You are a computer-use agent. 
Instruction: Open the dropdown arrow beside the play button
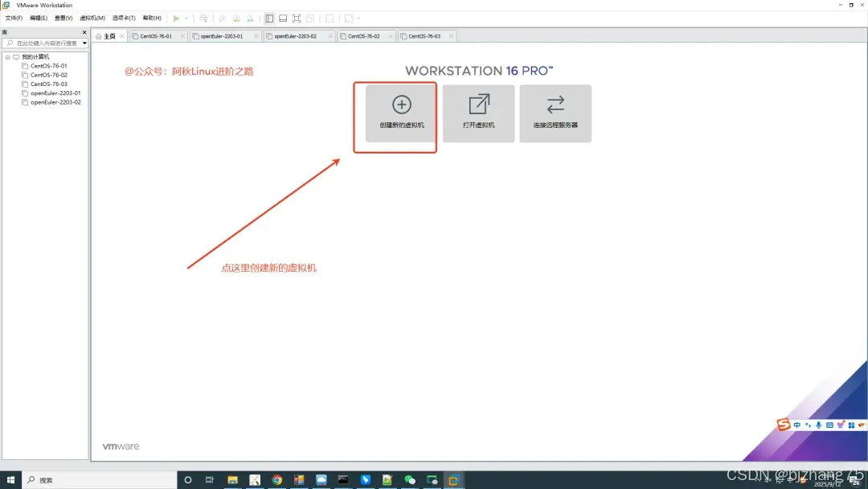[186, 18]
